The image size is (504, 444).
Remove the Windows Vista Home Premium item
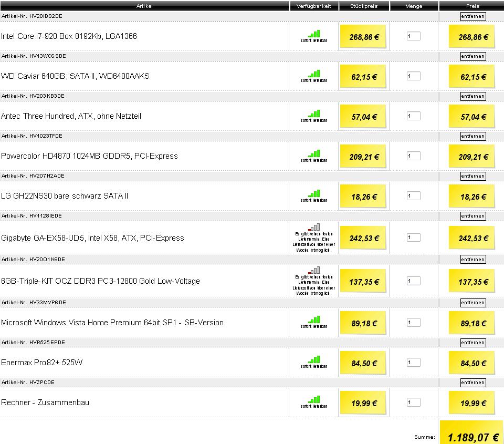[473, 303]
